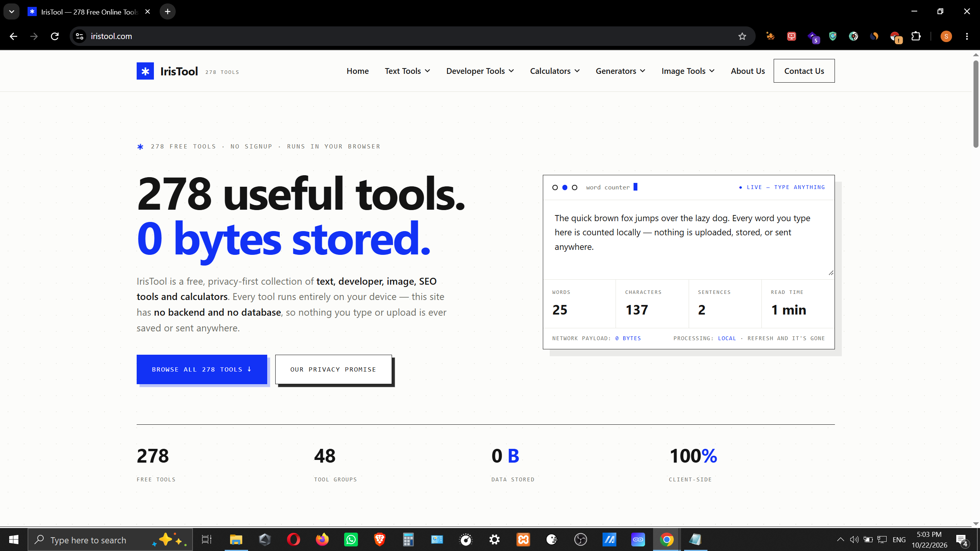Open Windows Settings gear in taskbar
Image resolution: width=980 pixels, height=551 pixels.
(x=495, y=540)
